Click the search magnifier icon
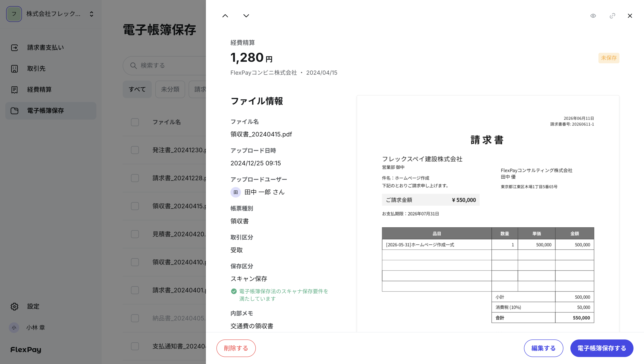 click(133, 65)
